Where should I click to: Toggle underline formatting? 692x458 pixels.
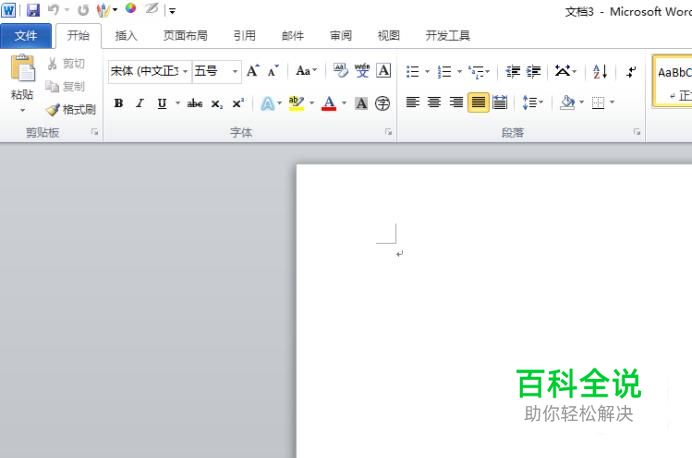[x=162, y=103]
